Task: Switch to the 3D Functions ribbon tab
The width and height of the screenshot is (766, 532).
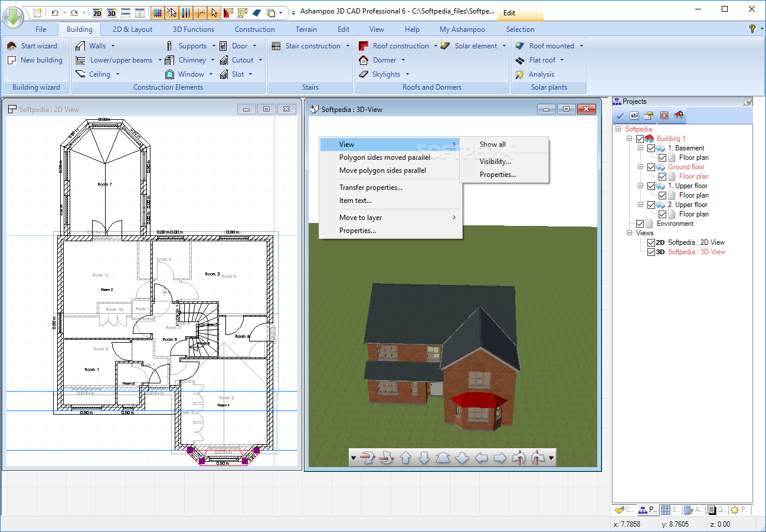Action: point(194,29)
